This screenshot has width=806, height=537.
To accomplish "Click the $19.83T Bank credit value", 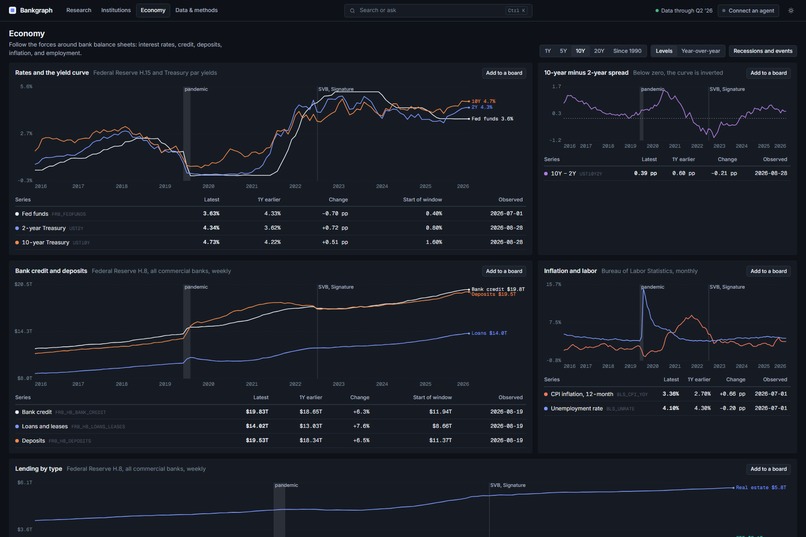I will click(257, 412).
